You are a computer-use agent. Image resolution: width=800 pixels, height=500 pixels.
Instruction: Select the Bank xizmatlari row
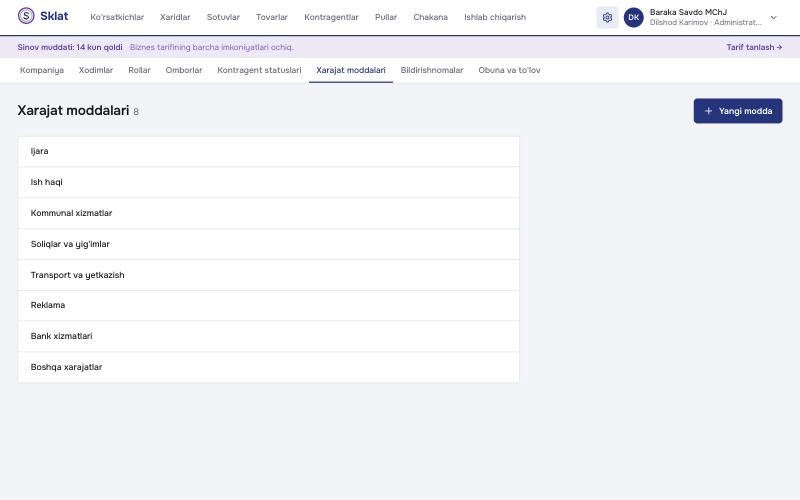pyautogui.click(x=268, y=336)
